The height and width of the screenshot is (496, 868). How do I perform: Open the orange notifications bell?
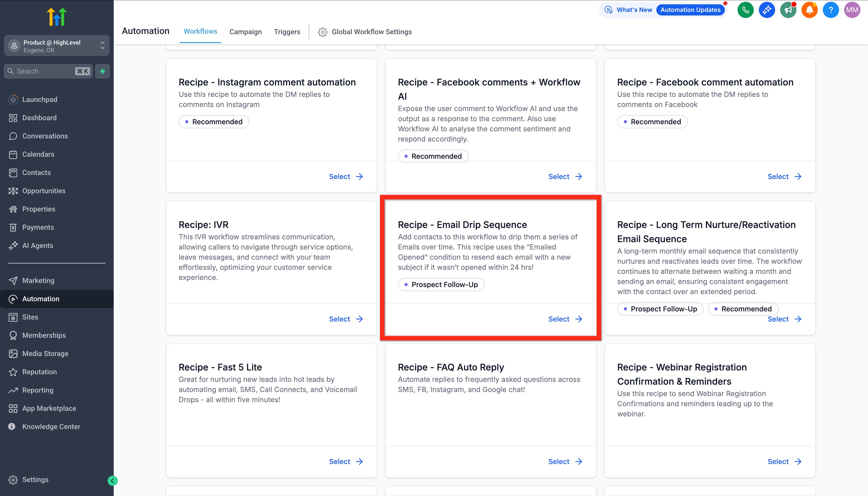[809, 10]
